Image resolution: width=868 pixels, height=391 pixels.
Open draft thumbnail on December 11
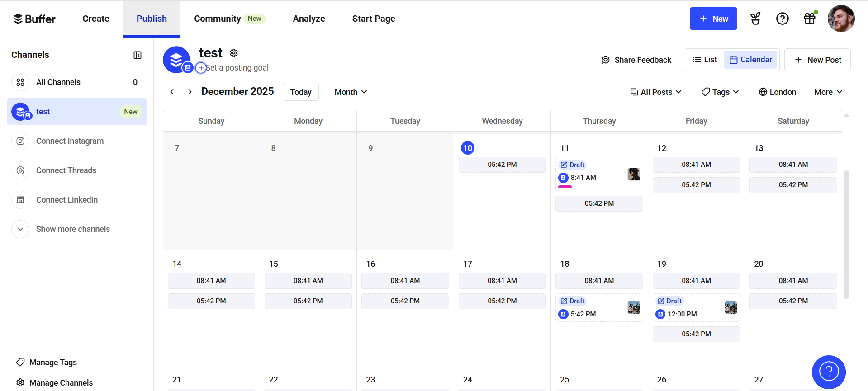click(x=634, y=174)
